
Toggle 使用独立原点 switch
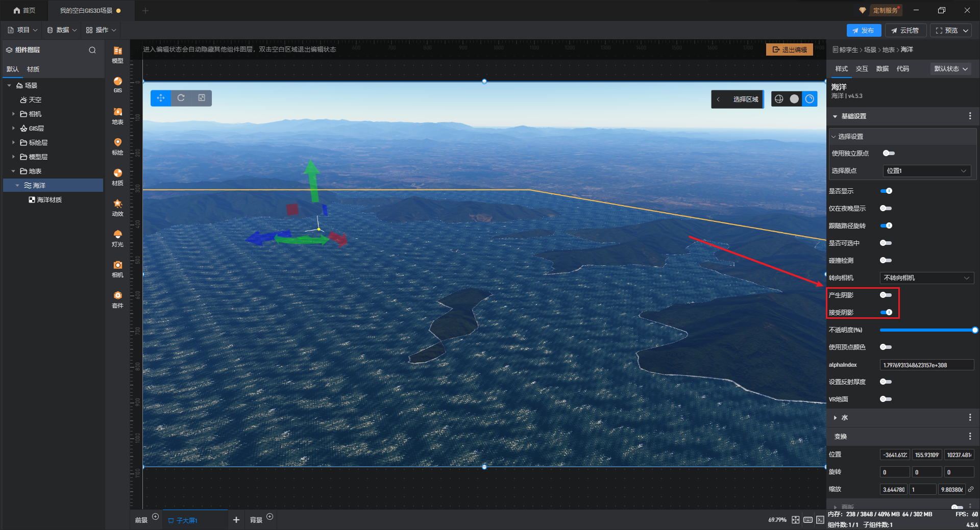pyautogui.click(x=889, y=153)
